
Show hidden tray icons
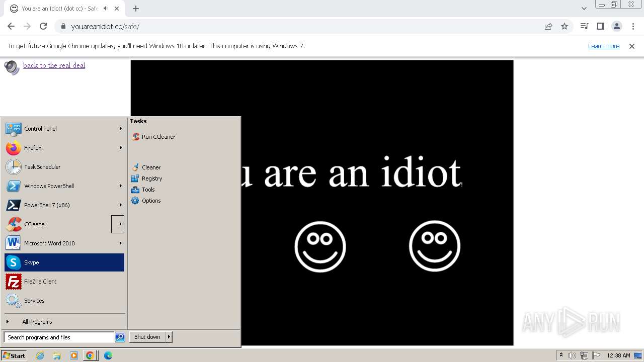pyautogui.click(x=561, y=355)
